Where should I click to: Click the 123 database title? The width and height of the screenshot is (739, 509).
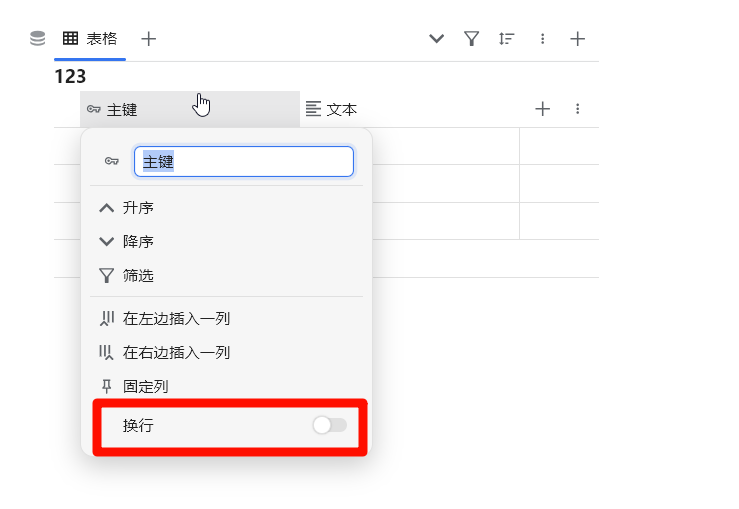[x=70, y=76]
